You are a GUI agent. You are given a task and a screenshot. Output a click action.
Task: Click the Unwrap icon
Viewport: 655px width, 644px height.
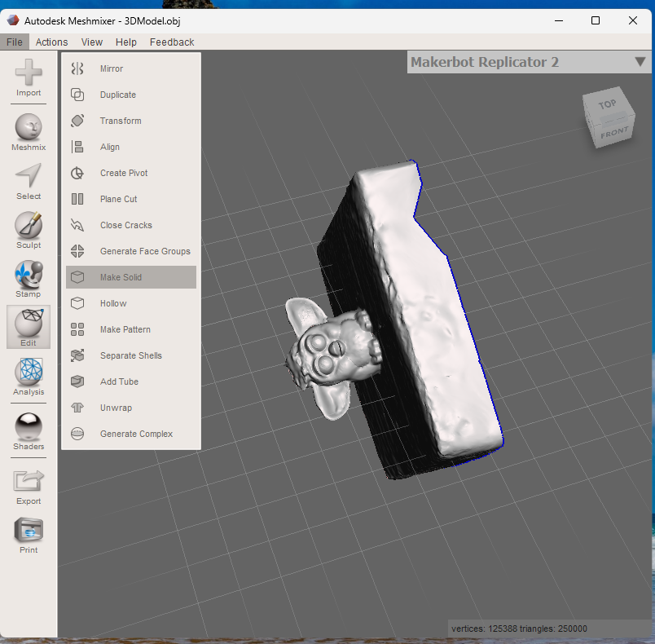pyautogui.click(x=77, y=408)
